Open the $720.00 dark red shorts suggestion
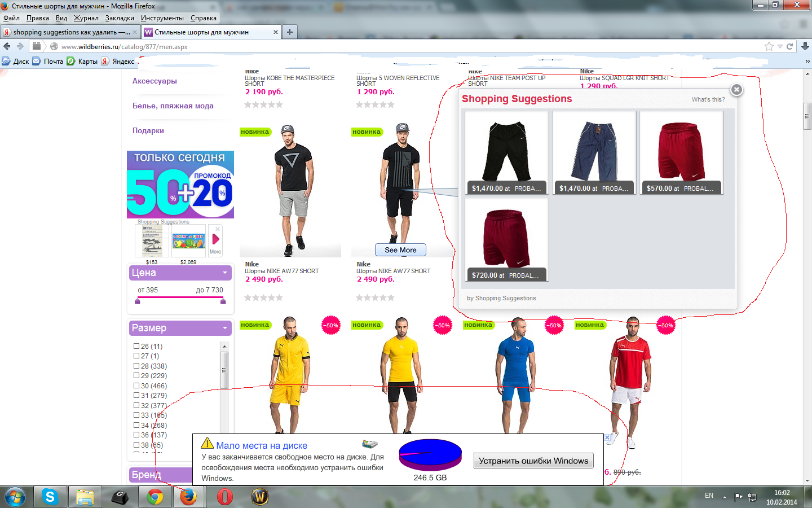The image size is (812, 508). (507, 239)
